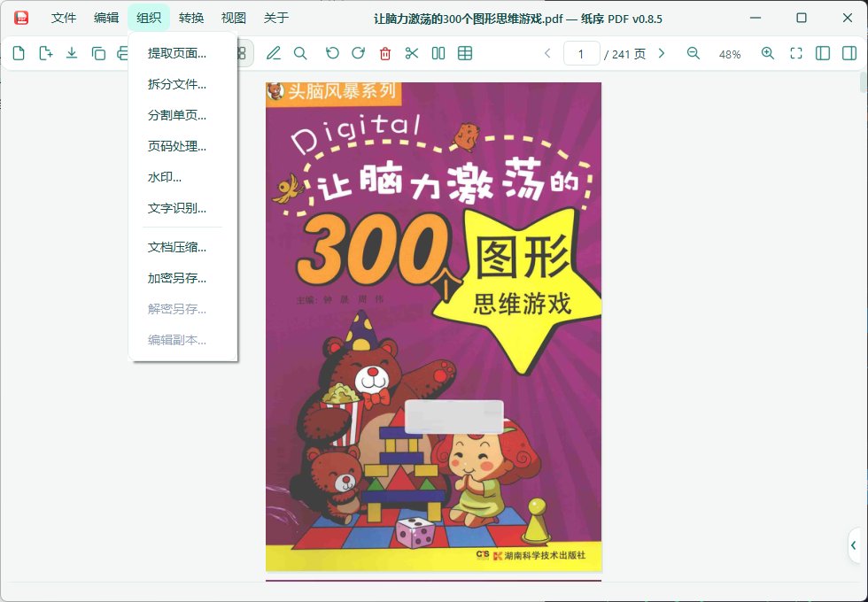Open the 关于 menu
The width and height of the screenshot is (868, 602).
click(x=276, y=19)
